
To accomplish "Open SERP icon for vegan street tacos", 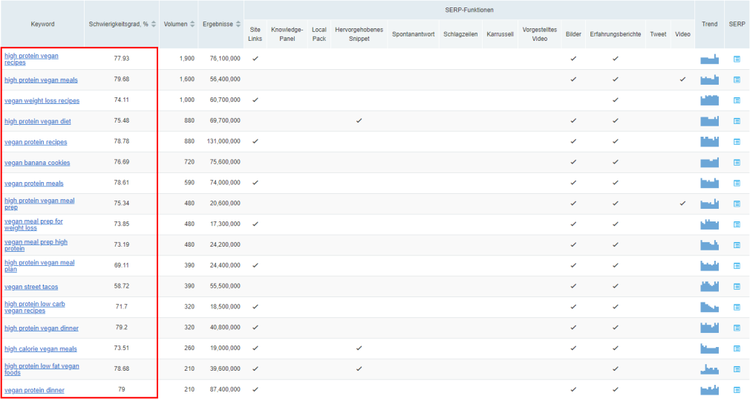I will (x=737, y=287).
